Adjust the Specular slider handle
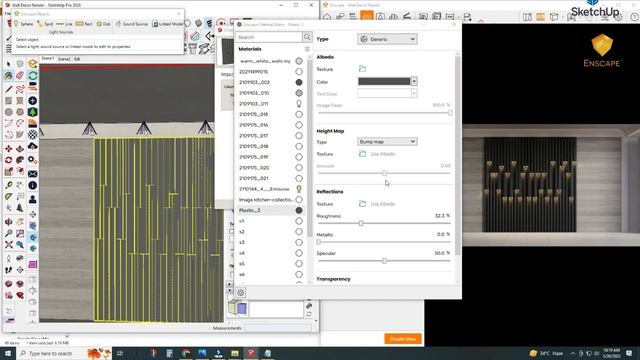Viewport: 640px width, 360px height. pos(384,261)
